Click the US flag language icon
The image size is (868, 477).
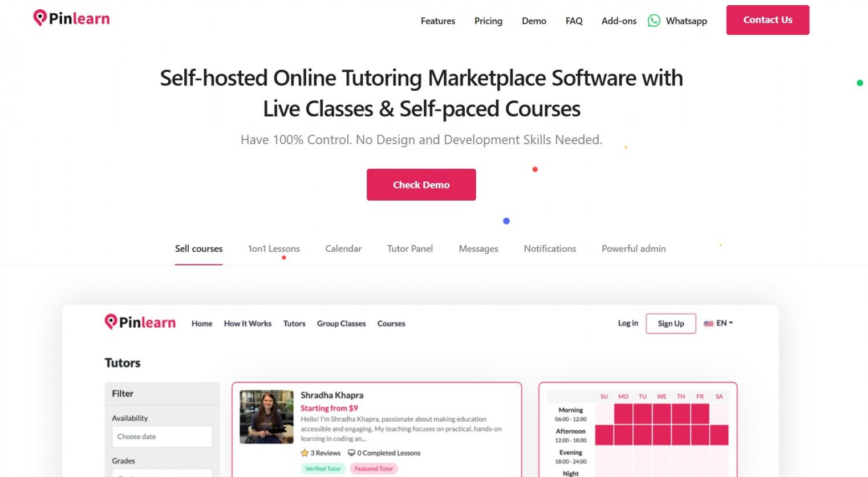pyautogui.click(x=708, y=323)
